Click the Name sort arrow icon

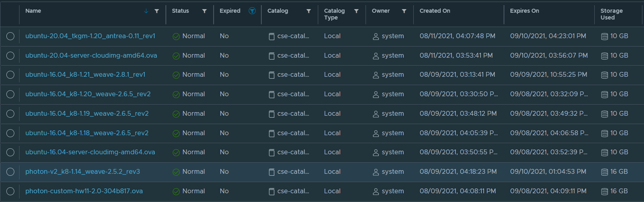click(146, 11)
